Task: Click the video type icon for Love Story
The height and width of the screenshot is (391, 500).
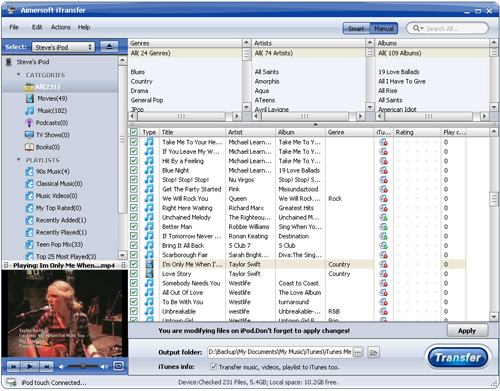Action: coord(149,274)
